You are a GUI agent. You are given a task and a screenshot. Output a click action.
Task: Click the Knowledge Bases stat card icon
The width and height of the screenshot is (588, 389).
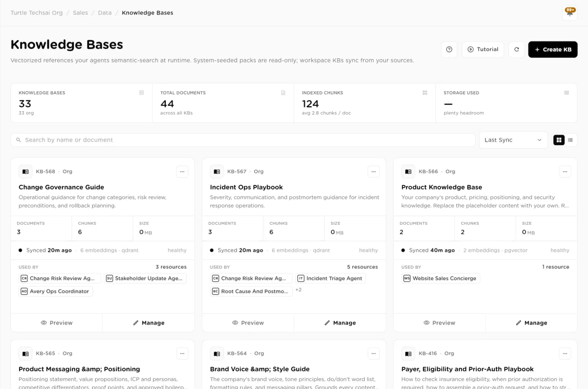[141, 93]
